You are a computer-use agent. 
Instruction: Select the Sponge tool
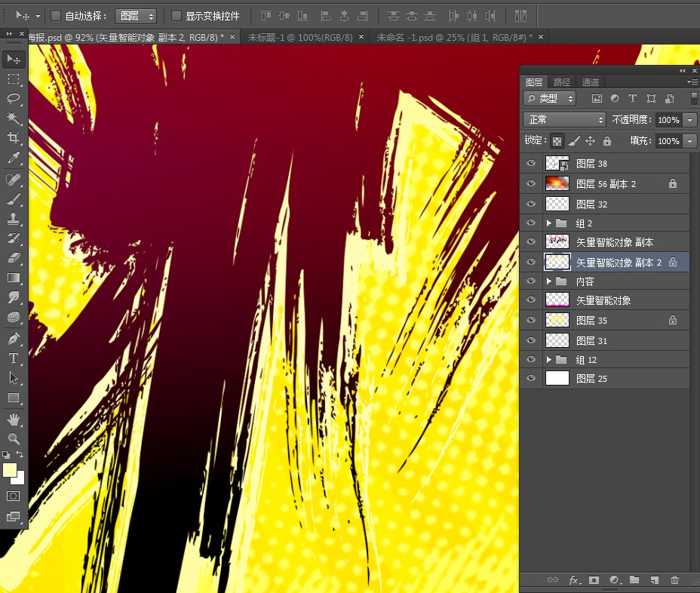pyautogui.click(x=14, y=317)
